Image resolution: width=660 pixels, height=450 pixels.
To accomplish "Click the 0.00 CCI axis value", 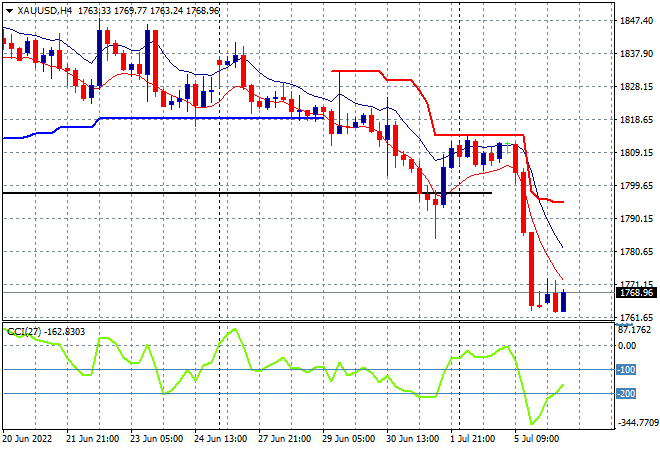I will (627, 346).
